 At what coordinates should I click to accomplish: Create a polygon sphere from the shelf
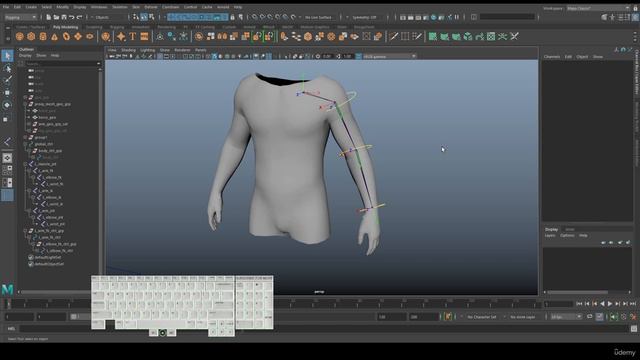pyautogui.click(x=19, y=37)
